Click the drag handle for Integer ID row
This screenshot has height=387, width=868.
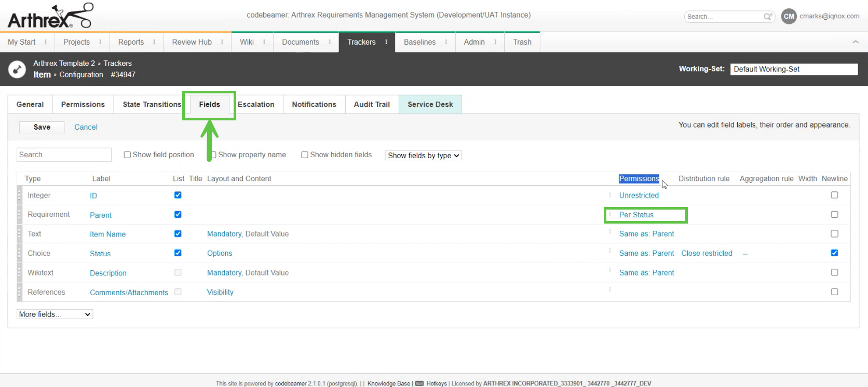[x=20, y=196]
